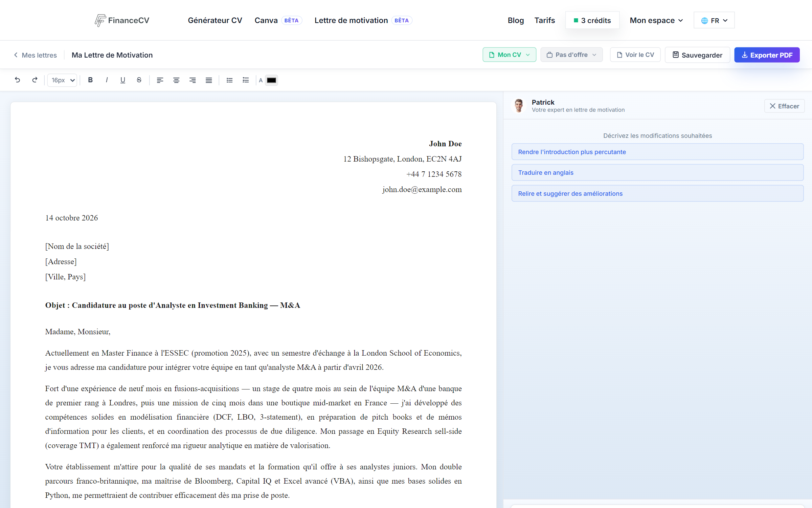This screenshot has width=812, height=508.
Task: Click the address '12 Bishopsgate, London, EC2N 4AJ'
Action: point(403,159)
